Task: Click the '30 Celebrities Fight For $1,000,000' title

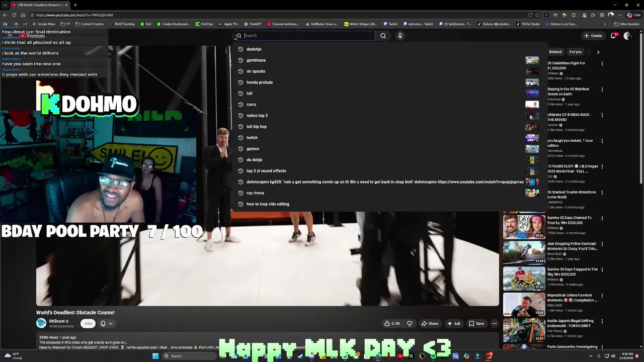Action: (566, 65)
